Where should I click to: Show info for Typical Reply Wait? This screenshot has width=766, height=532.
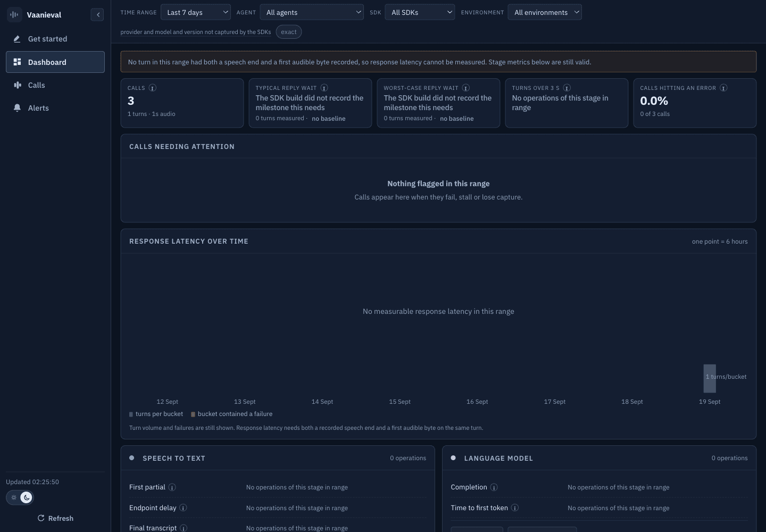tap(324, 88)
